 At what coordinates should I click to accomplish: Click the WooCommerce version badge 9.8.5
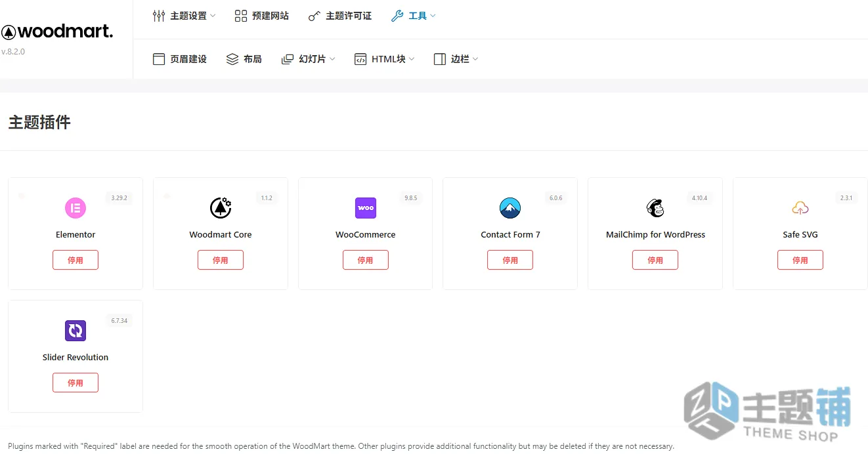coord(411,198)
